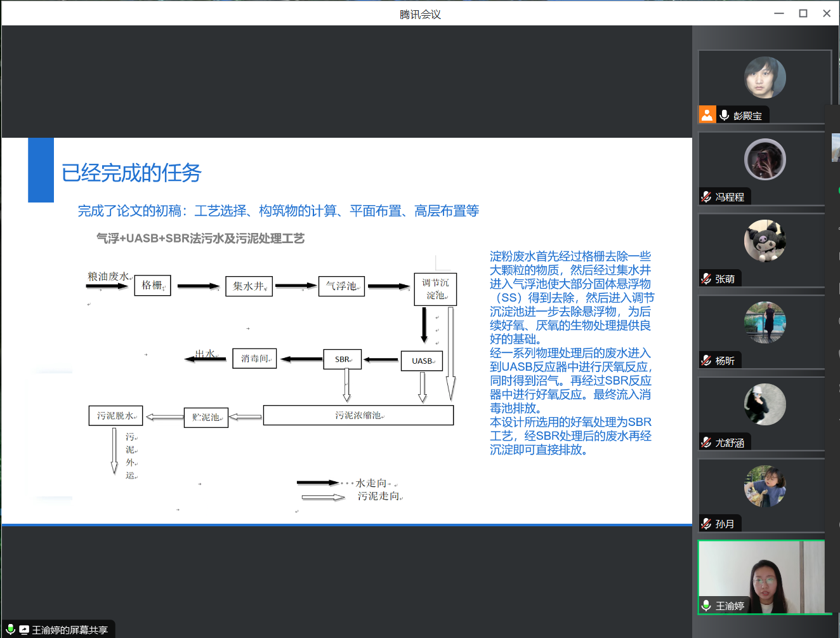Click the muted mic icon beside 冯程程
The image size is (840, 638).
pyautogui.click(x=706, y=197)
